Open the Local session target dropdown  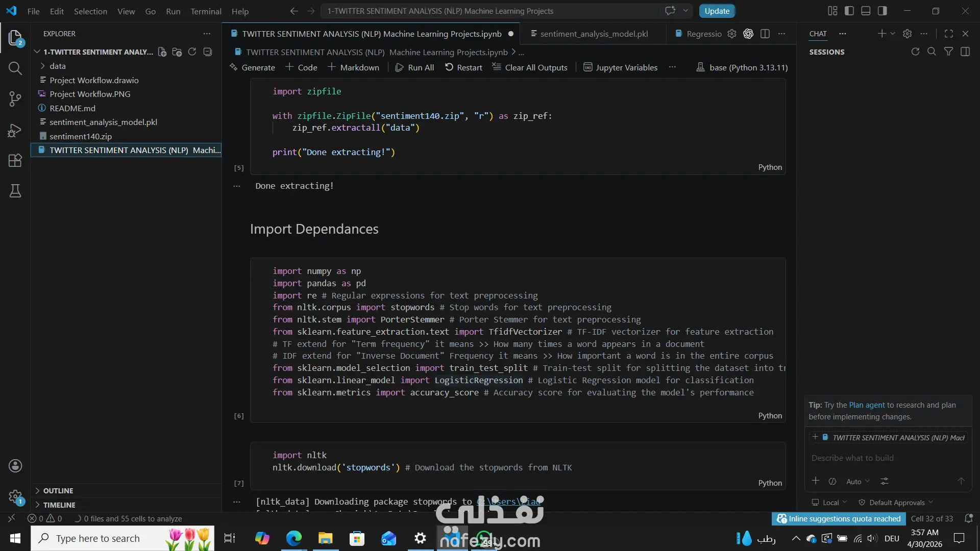point(829,503)
